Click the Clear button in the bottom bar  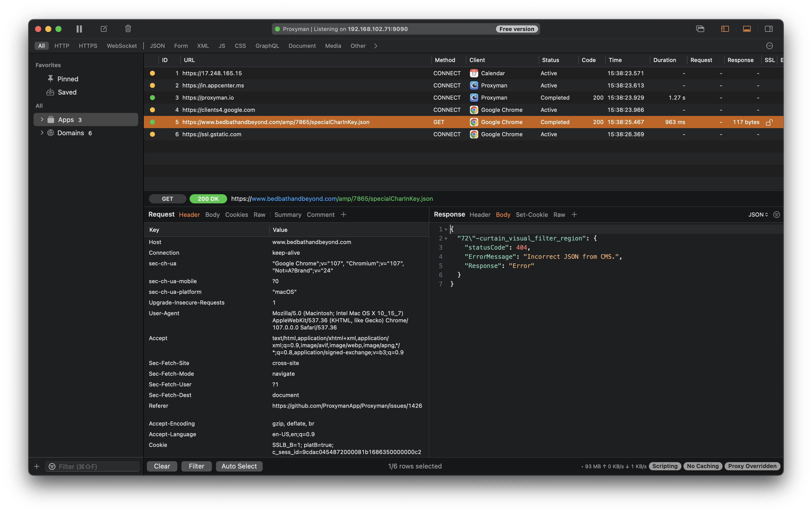pos(162,466)
